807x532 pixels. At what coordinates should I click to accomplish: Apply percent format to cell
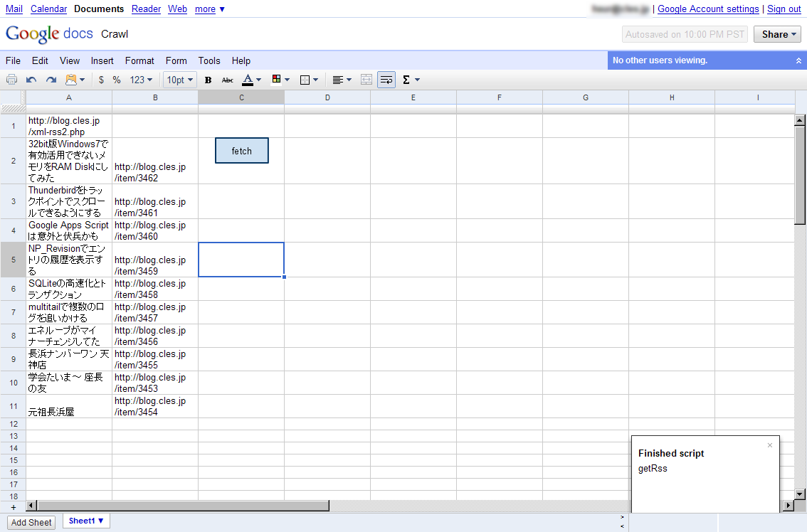point(117,80)
